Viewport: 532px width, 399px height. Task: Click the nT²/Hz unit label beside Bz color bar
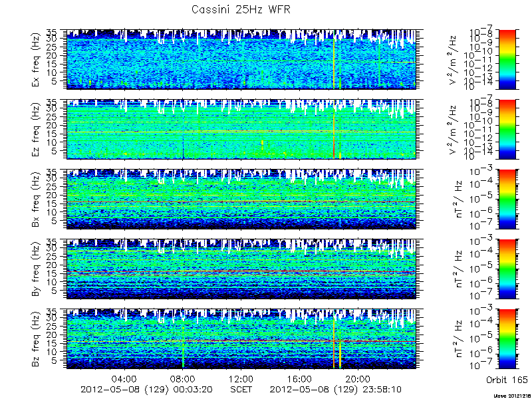[457, 339]
